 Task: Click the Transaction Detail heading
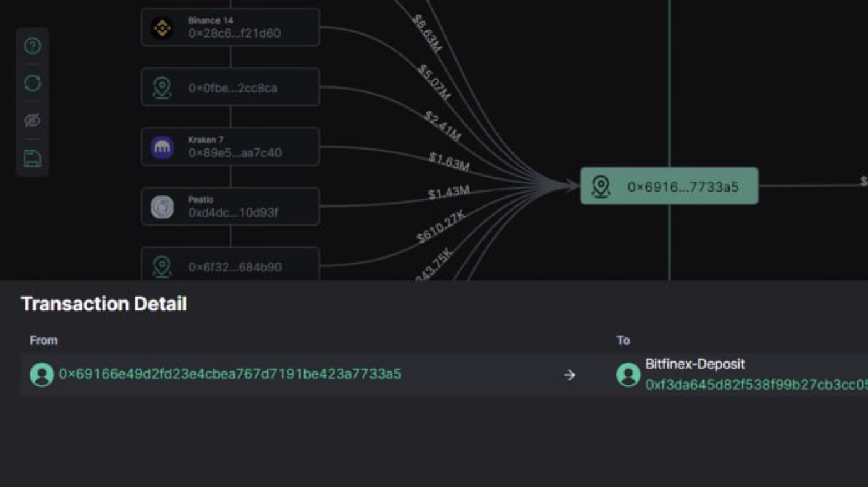click(104, 304)
